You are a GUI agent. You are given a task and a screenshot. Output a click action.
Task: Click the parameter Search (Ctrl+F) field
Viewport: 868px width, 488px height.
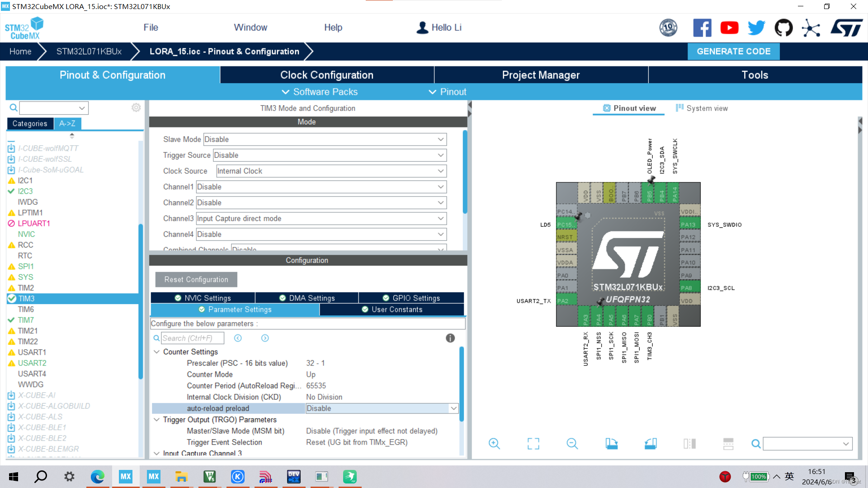pyautogui.click(x=193, y=338)
